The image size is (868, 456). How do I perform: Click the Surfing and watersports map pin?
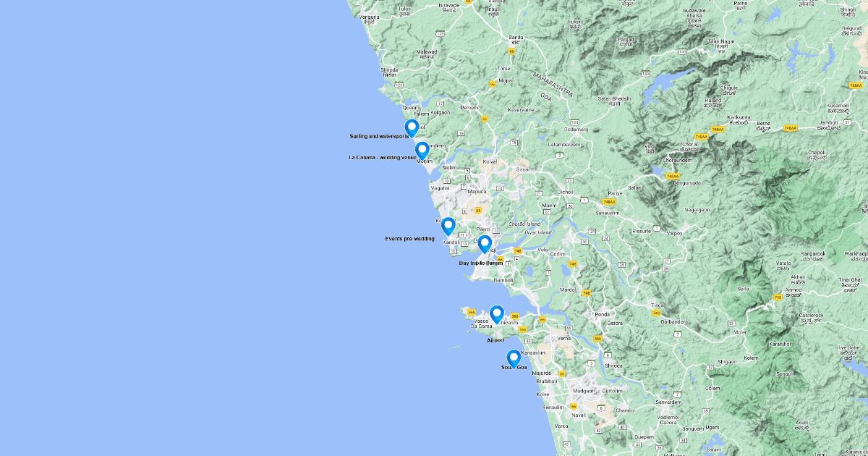pyautogui.click(x=412, y=128)
